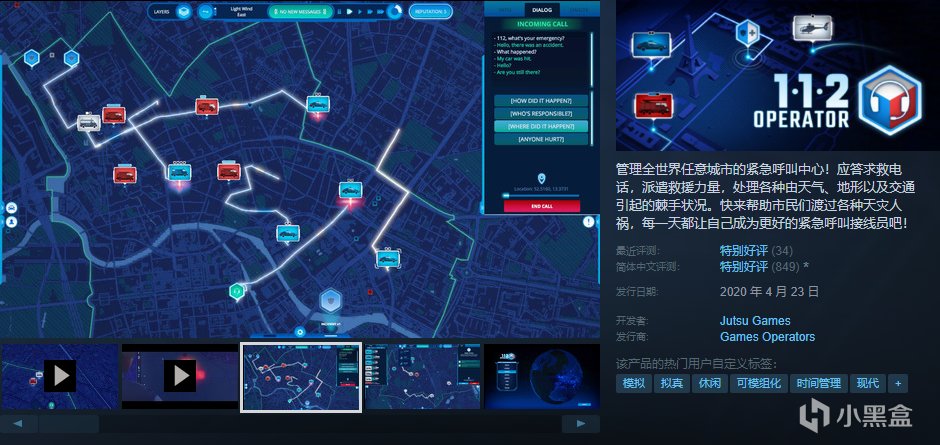This screenshot has height=445, width=940.
Task: Select the topmost police car unit icon
Action: [318, 103]
